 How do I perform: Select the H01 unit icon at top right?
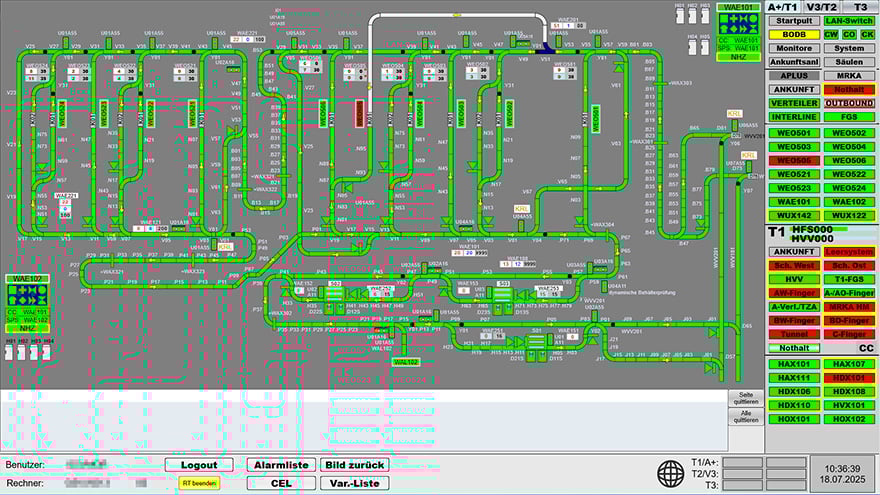[680, 14]
